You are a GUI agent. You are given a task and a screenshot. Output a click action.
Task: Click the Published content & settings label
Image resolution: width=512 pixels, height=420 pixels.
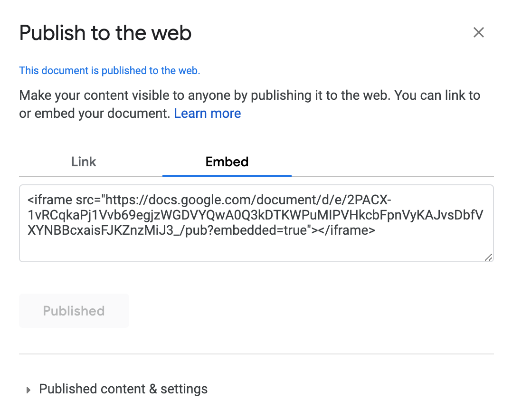coord(123,389)
